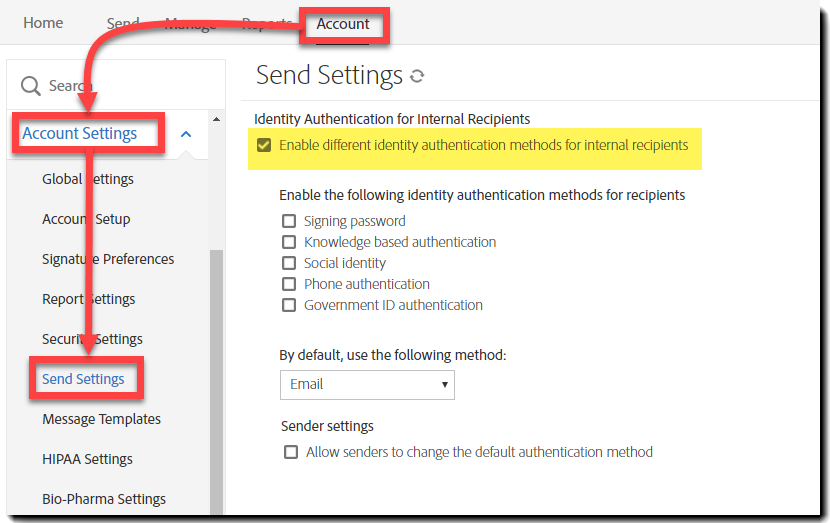
Task: Allow senders to change default authentication method
Action: point(291,452)
